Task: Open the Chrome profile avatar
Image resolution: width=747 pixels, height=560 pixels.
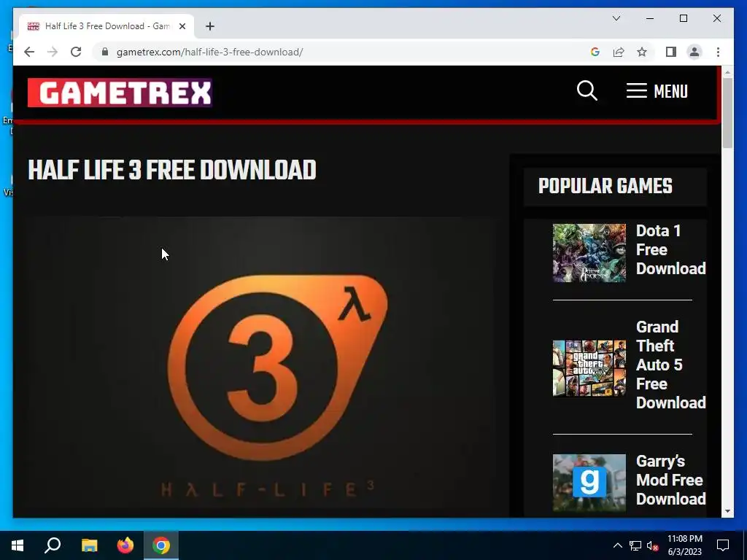Action: pyautogui.click(x=694, y=52)
